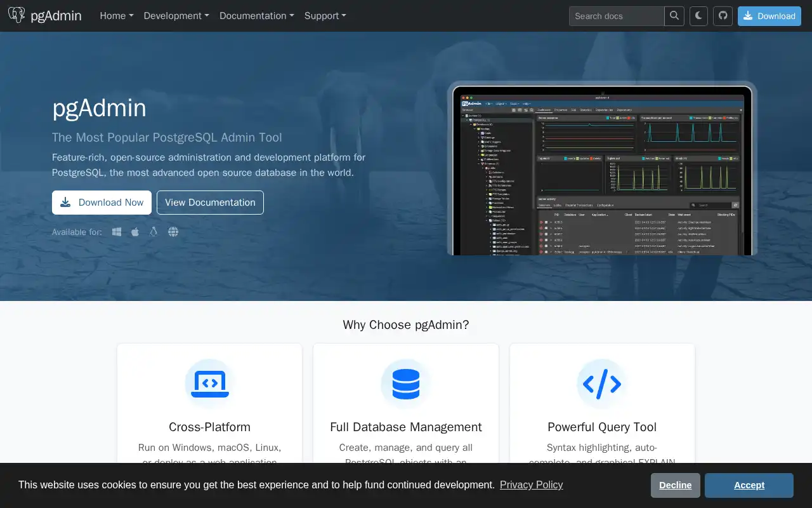Click the Full Database Management database icon
The height and width of the screenshot is (508, 812).
406,384
